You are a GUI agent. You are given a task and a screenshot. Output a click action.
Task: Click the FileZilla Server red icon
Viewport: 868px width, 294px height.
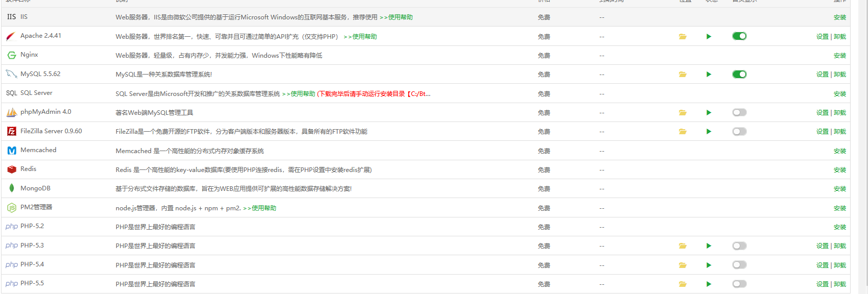click(11, 131)
